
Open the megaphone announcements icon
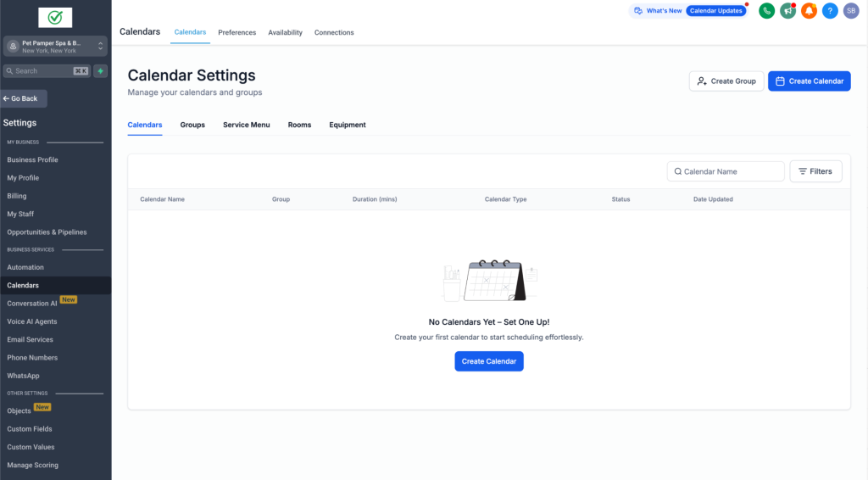pyautogui.click(x=787, y=10)
